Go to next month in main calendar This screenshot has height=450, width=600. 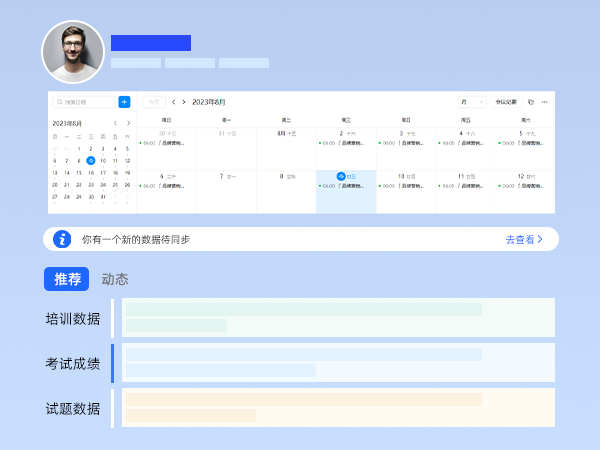[x=184, y=102]
